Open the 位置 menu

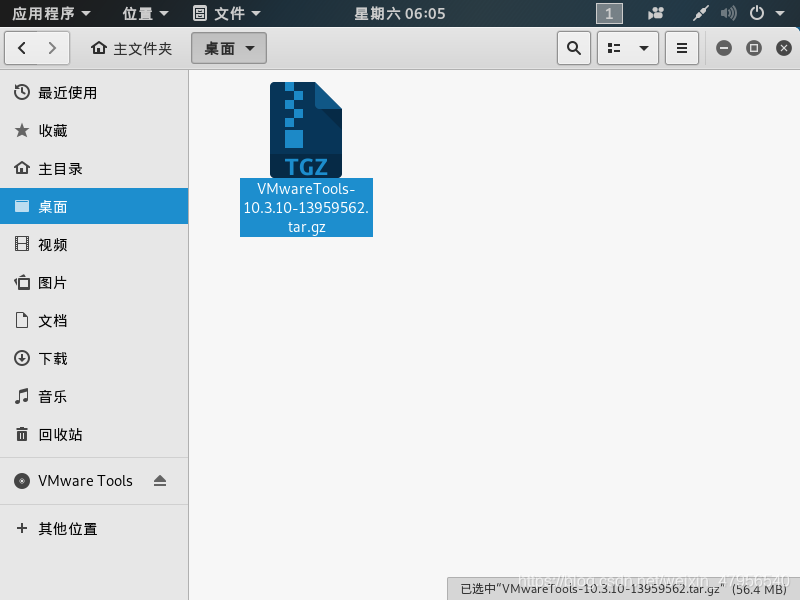point(145,13)
